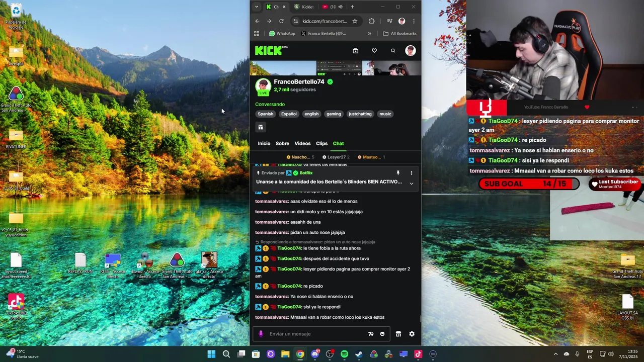Open the Chrome tab search dropdown arrow
This screenshot has height=362, width=644.
click(257, 7)
